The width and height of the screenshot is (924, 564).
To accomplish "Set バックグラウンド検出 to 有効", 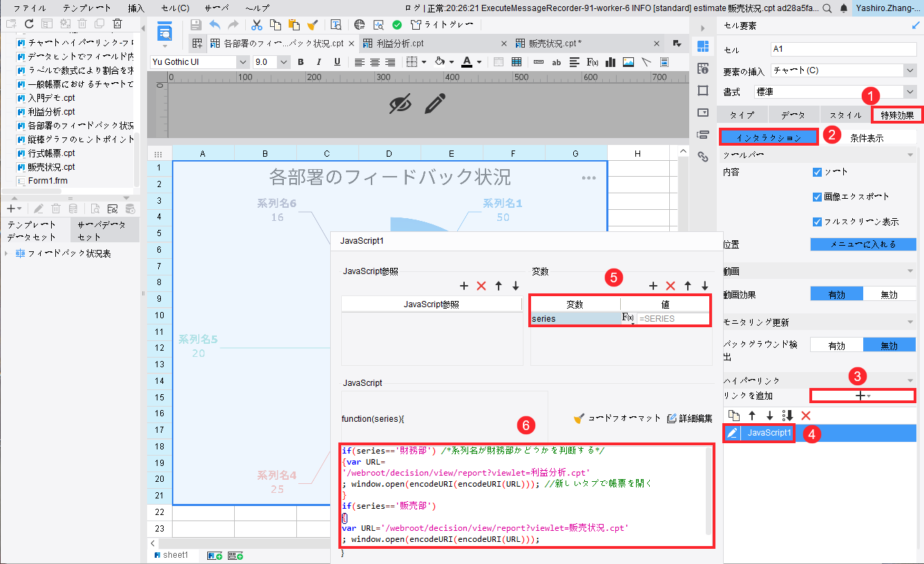I will (836, 345).
